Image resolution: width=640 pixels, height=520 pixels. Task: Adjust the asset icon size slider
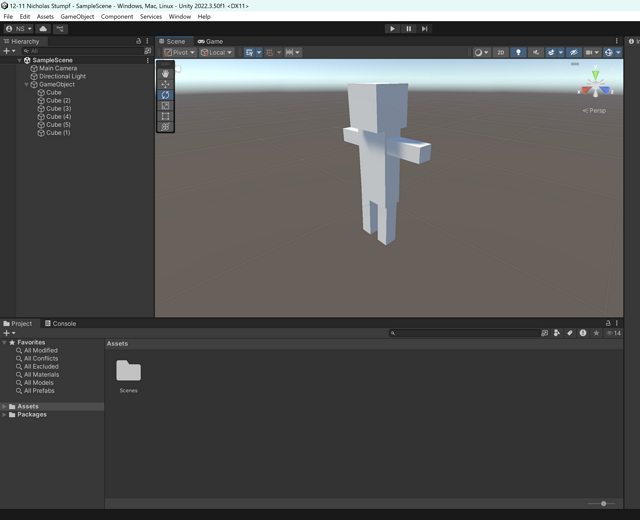tap(603, 503)
